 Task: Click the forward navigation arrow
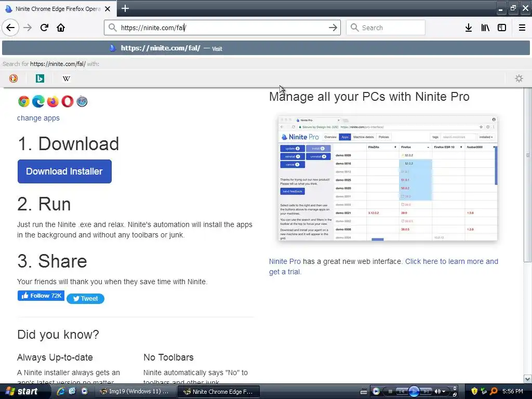coord(28,28)
